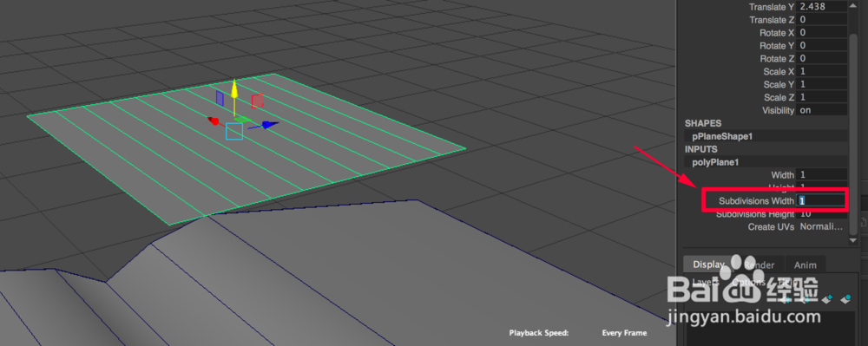Viewport: 868px width, 346px height.
Task: Click the Rotate Y value field
Action: [x=822, y=45]
